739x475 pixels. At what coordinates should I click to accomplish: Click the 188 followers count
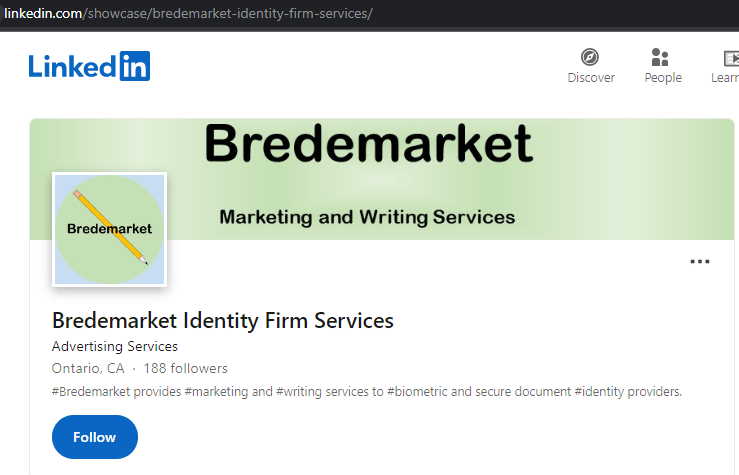[x=185, y=369]
